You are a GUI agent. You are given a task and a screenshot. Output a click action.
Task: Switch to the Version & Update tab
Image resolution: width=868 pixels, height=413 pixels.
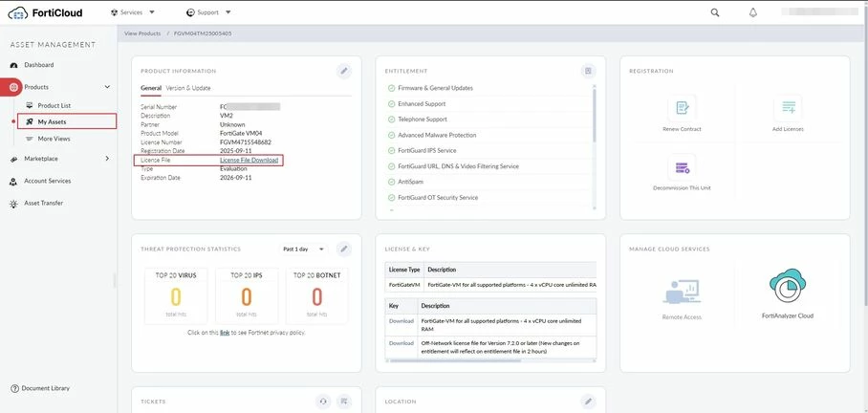pos(188,88)
